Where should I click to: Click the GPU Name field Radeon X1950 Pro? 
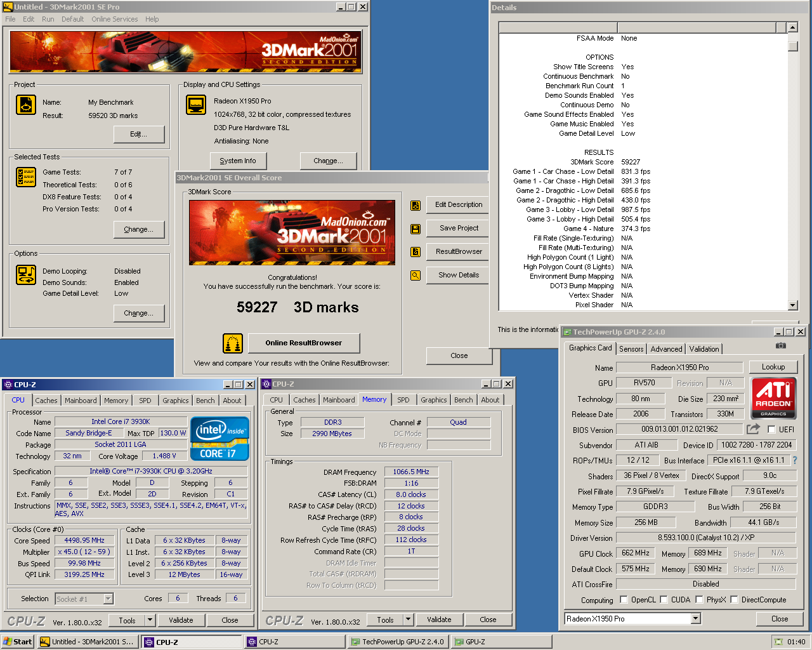pos(679,368)
